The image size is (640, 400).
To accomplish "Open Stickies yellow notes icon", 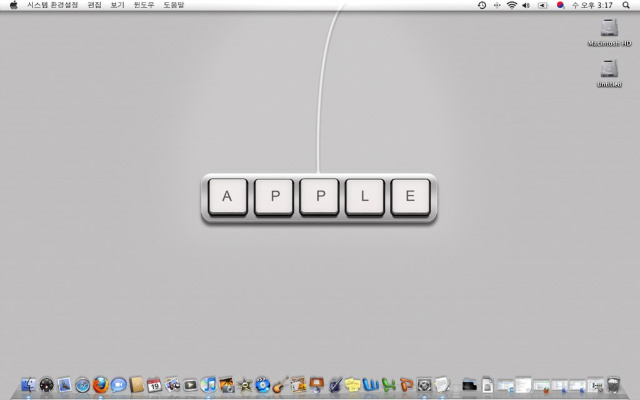I will tap(352, 385).
